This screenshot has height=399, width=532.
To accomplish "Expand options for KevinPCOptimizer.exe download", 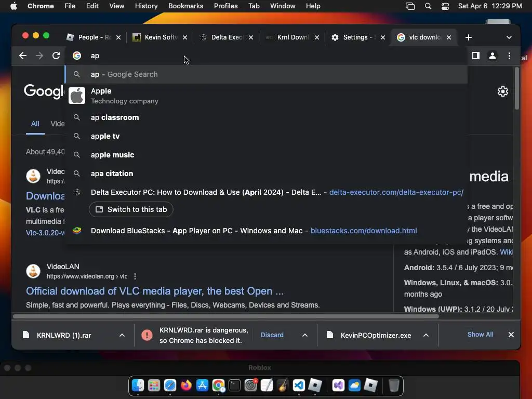I will point(426,335).
